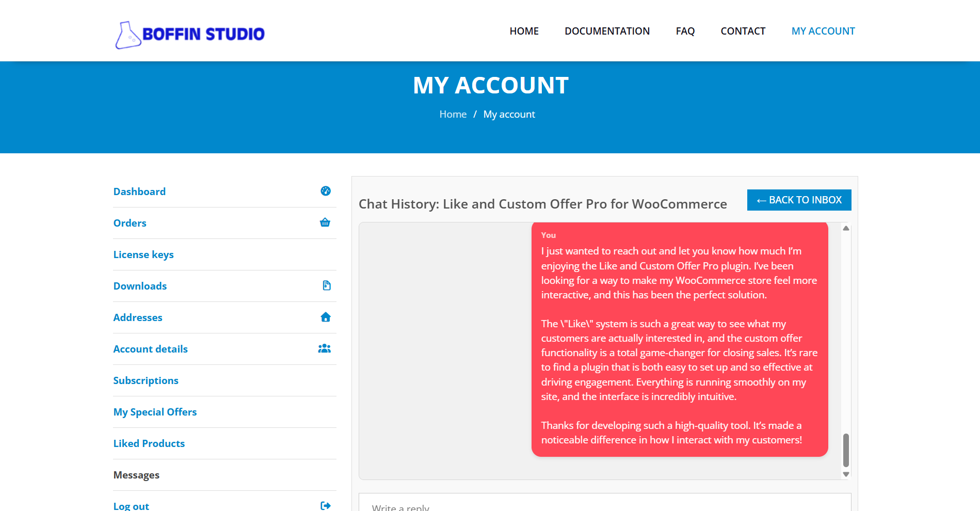Go to the FAQ page
The image size is (980, 511).
(x=685, y=31)
